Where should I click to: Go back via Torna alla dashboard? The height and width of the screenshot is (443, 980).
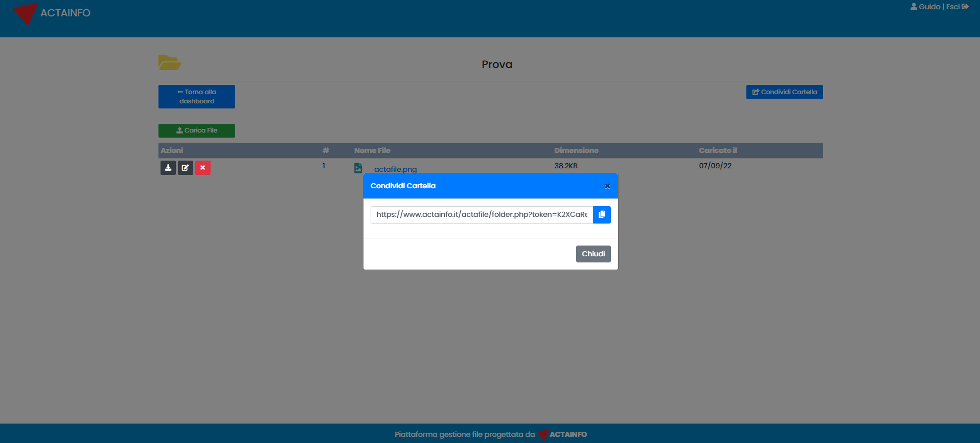click(x=197, y=97)
